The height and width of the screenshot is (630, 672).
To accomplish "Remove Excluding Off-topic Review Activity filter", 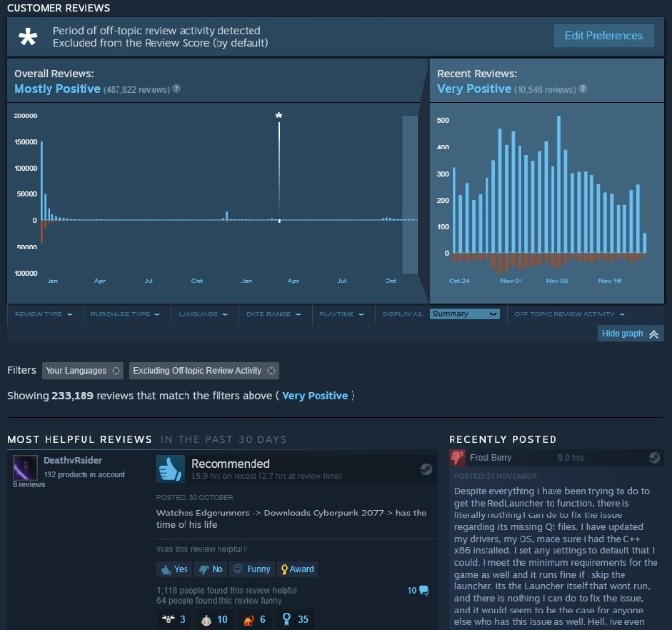I will click(271, 371).
